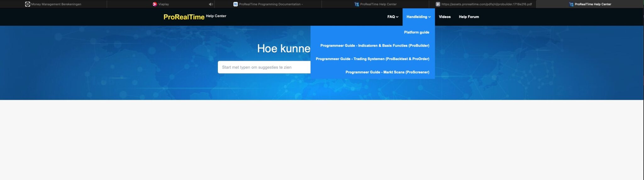
Task: Click the Money Management tab favicon
Action: [28, 4]
